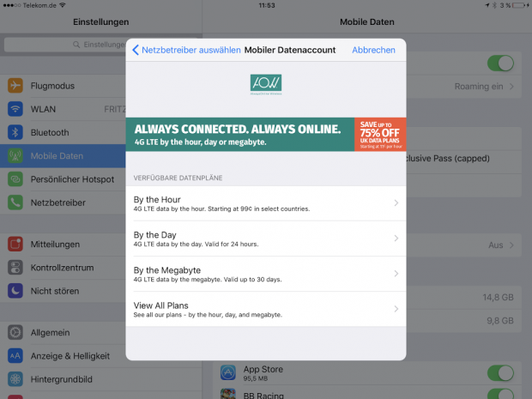Screen dimensions: 532x399
Task: Tap the AOW logo in dialog
Action: (266, 84)
